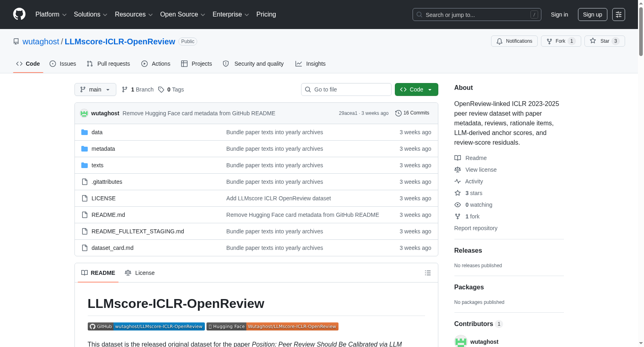
Task: Click the Releases heading link
Action: click(468, 250)
